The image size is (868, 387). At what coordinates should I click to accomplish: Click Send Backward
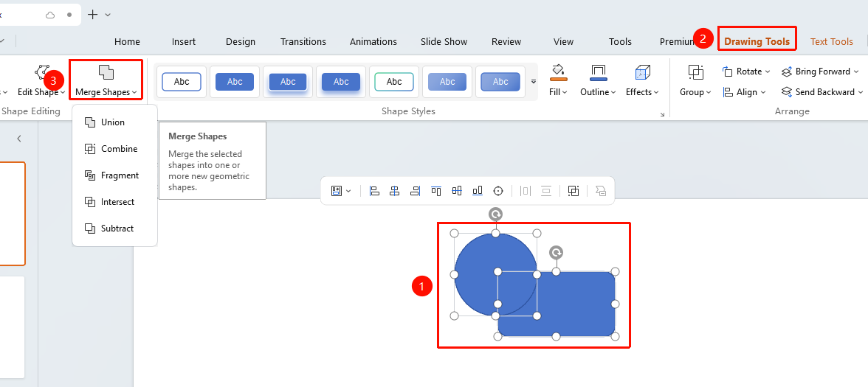(x=822, y=92)
